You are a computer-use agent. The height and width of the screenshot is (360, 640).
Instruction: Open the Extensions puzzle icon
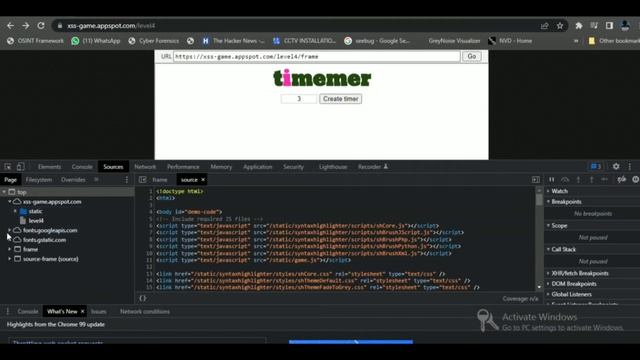click(x=579, y=26)
